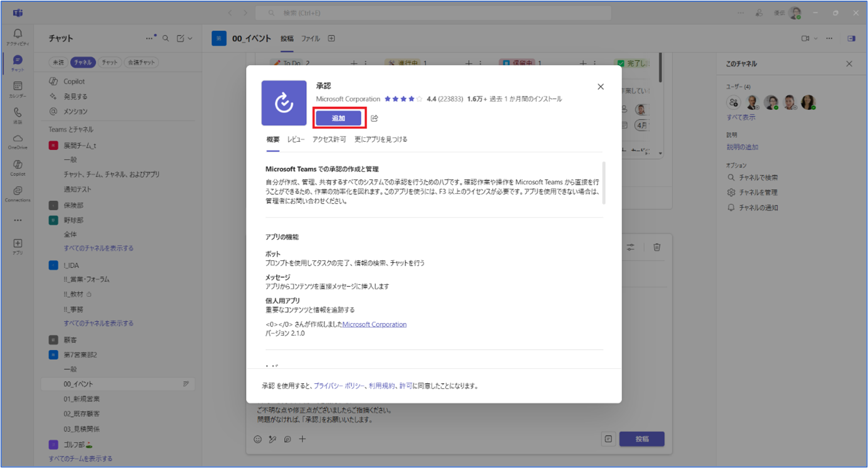This screenshot has width=868, height=468.
Task: Close the このチャネル side panel
Action: (849, 64)
